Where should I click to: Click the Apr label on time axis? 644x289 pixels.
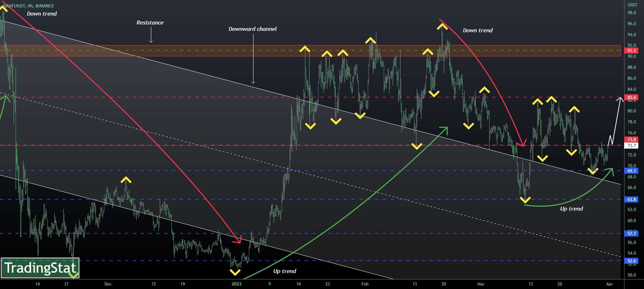(610, 284)
